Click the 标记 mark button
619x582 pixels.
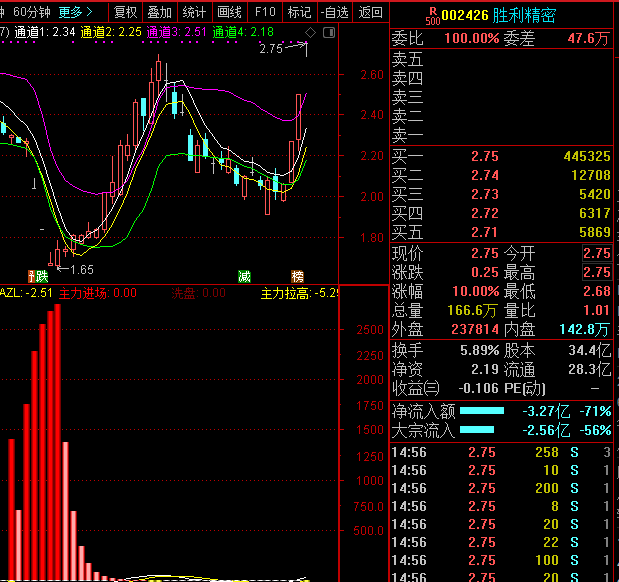click(299, 12)
